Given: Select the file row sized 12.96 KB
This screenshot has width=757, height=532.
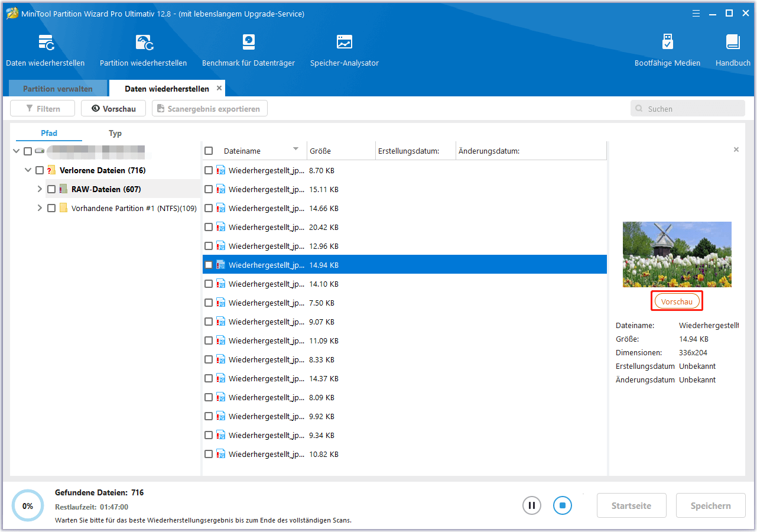Looking at the screenshot, I should pos(405,246).
